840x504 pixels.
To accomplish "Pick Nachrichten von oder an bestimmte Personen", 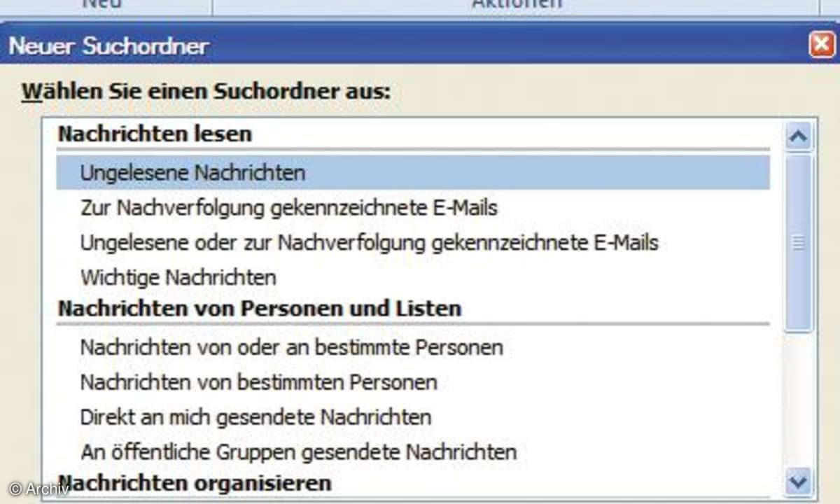I will tap(291, 347).
